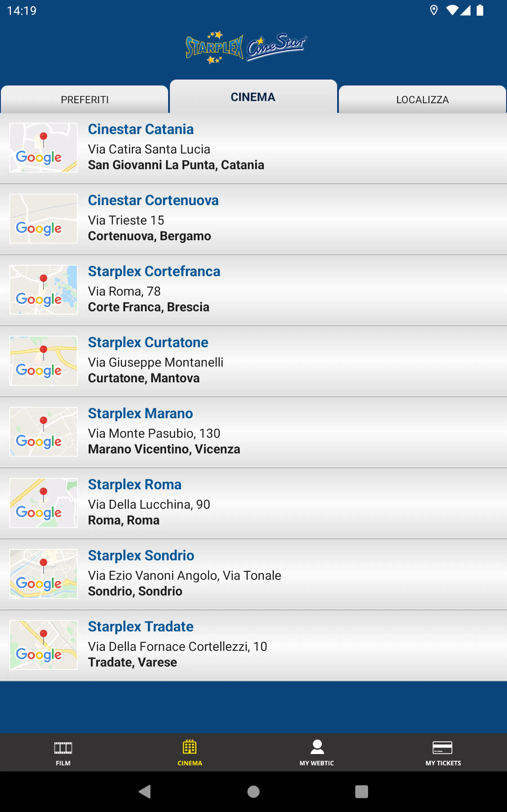View Starplex Tradate map thumbnail
The width and height of the screenshot is (507, 812).
pos(44,645)
